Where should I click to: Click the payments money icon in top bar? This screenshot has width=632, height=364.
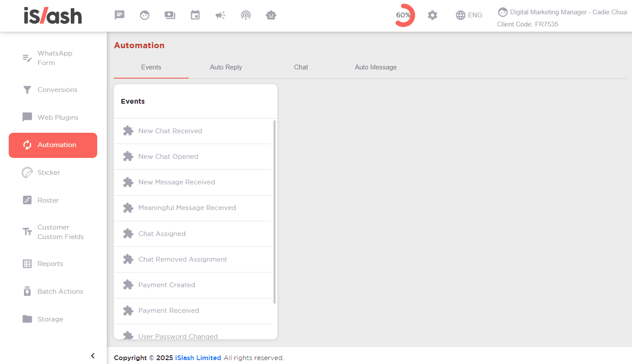[170, 15]
